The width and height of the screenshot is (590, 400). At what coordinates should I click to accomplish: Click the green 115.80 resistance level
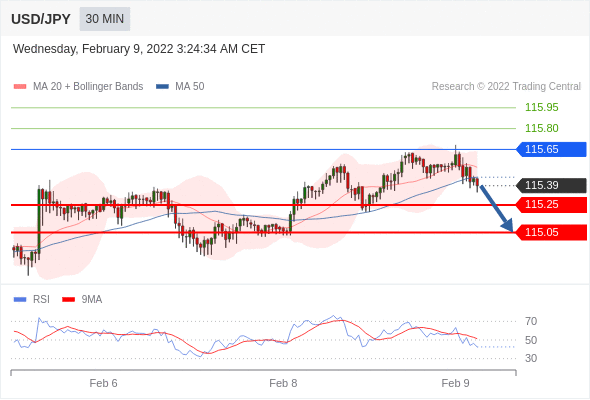pos(541,128)
